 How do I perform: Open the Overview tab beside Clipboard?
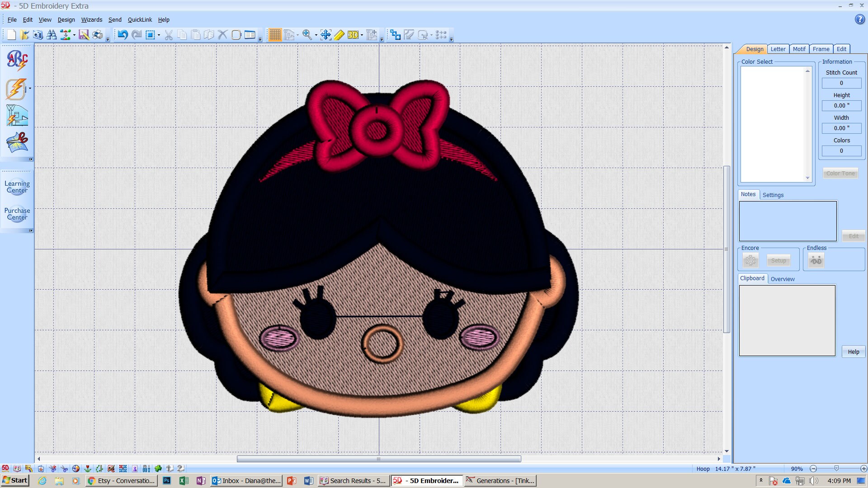pos(782,279)
